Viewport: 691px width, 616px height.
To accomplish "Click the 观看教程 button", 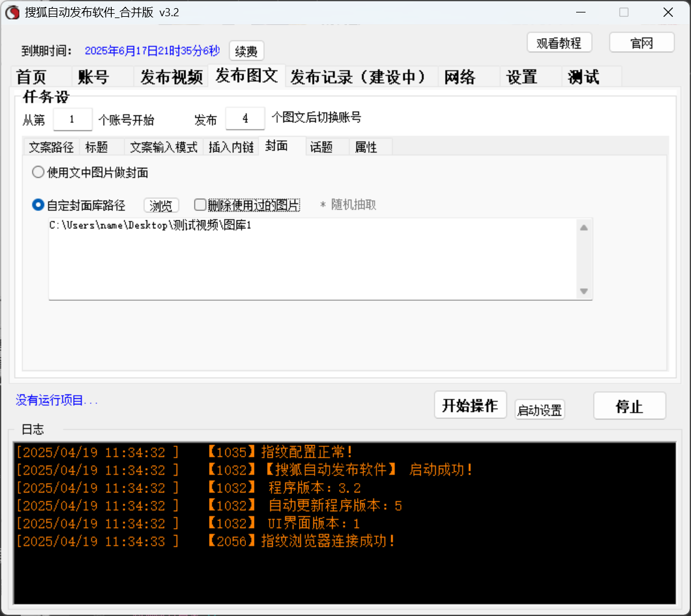I will click(559, 43).
